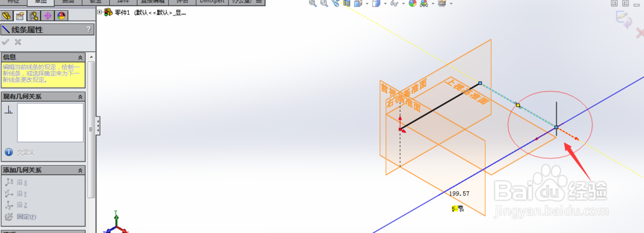
Task: Open the ConfigurationManager tab icon
Action: tap(34, 16)
